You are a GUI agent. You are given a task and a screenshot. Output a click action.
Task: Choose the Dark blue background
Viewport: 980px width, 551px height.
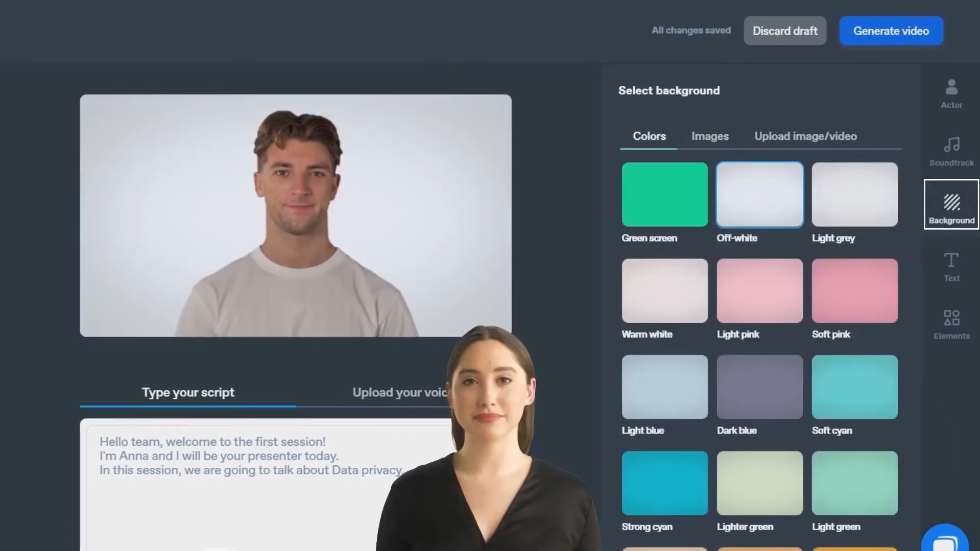759,387
